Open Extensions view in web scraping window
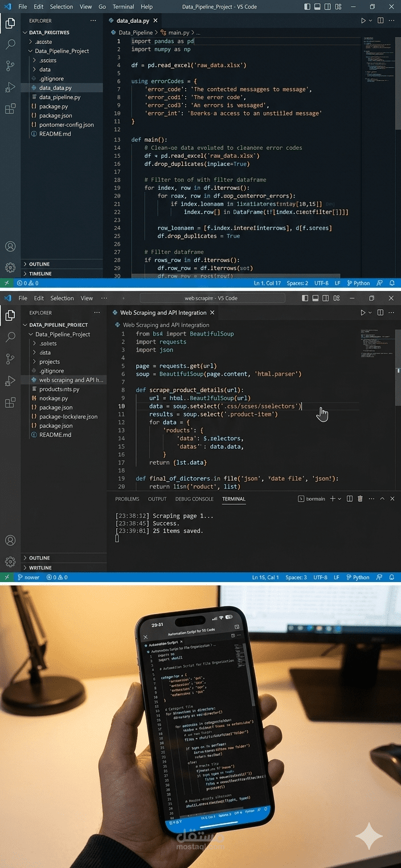 pos(10,403)
